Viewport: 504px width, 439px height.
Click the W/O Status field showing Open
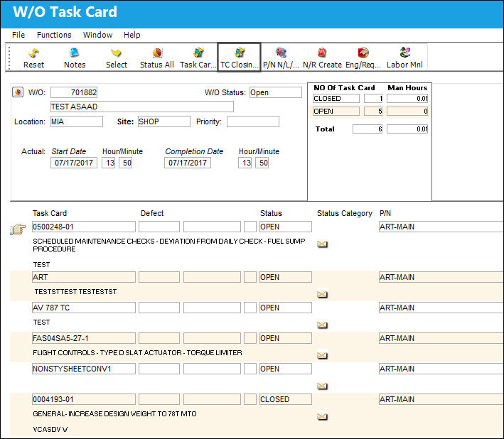click(276, 92)
